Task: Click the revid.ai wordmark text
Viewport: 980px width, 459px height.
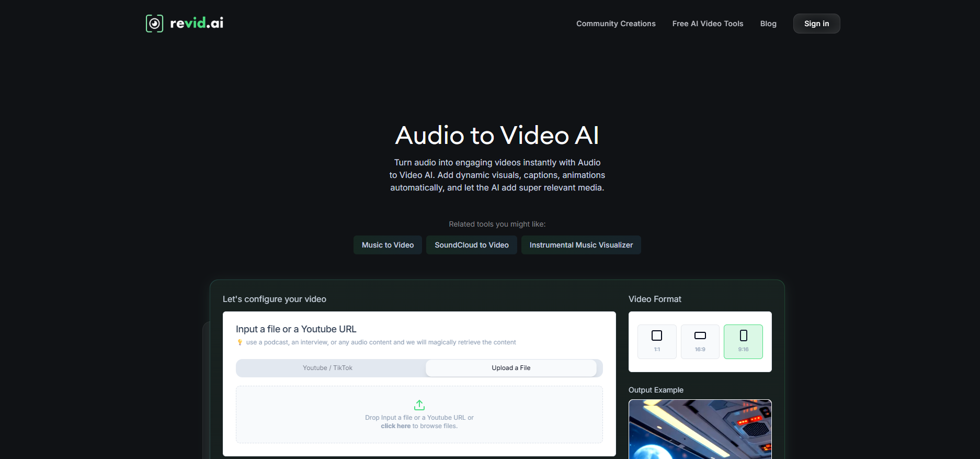Action: click(197, 24)
